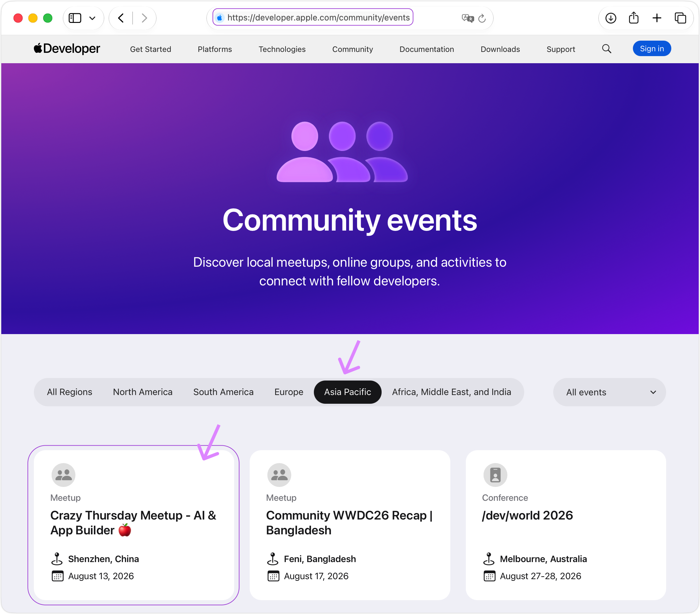700x614 pixels.
Task: Open the Share menu
Action: (634, 18)
